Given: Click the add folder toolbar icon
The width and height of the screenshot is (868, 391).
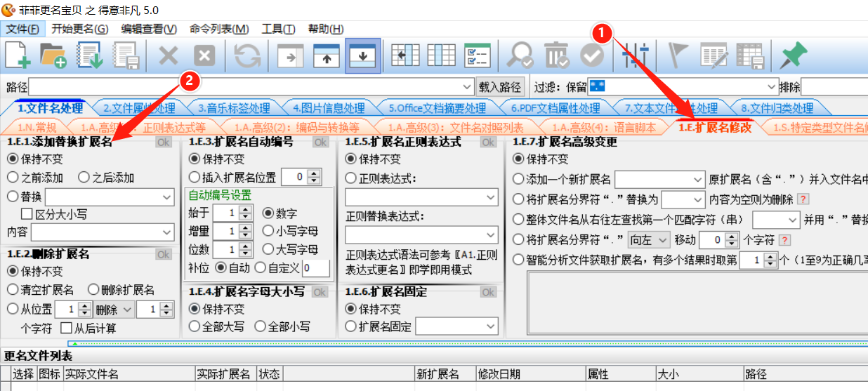Looking at the screenshot, I should pos(53,55).
